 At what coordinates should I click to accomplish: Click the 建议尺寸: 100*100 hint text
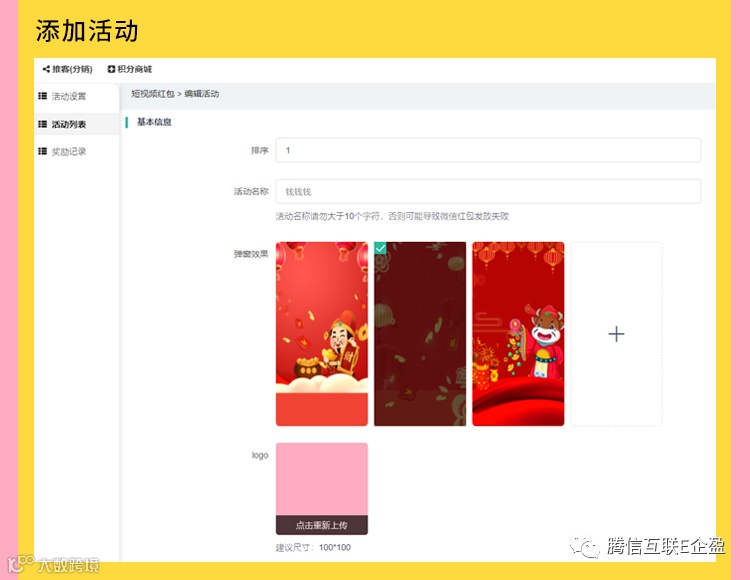[313, 547]
